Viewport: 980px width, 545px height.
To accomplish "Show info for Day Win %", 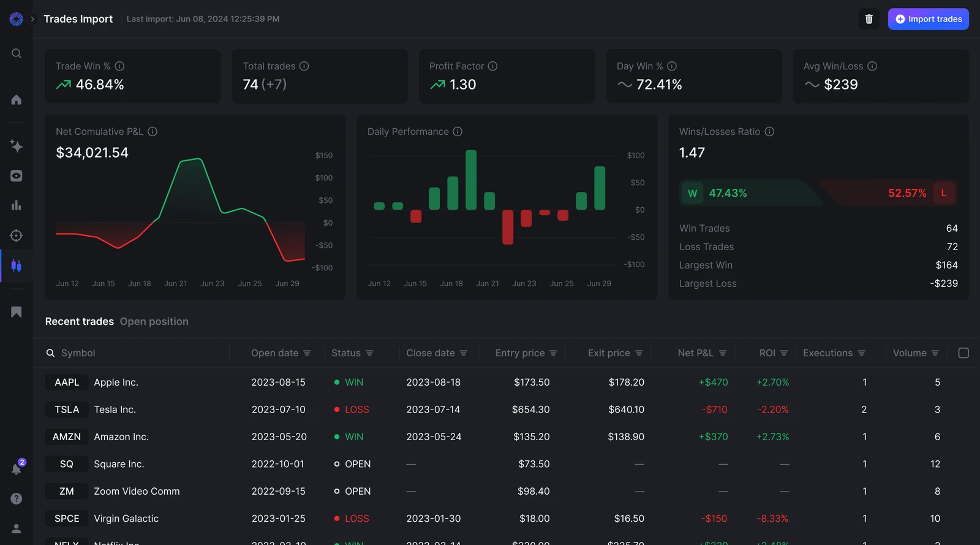I will click(672, 66).
